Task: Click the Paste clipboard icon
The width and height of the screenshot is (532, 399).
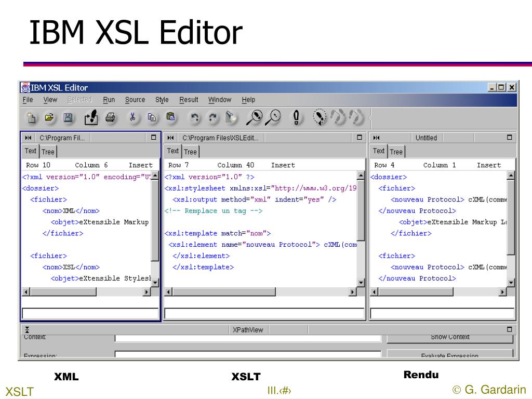Action: coord(170,117)
